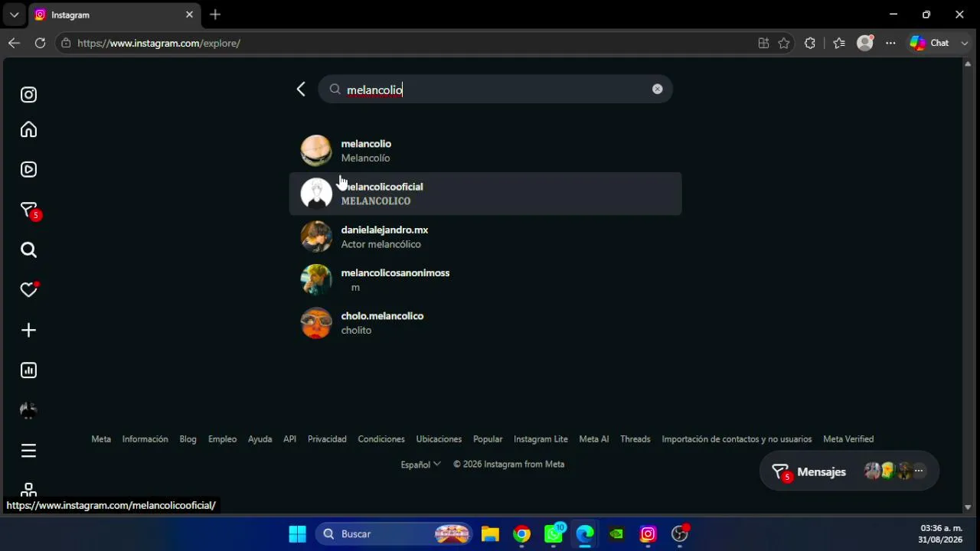Open the hamburger More menu in sidebar

click(x=28, y=451)
